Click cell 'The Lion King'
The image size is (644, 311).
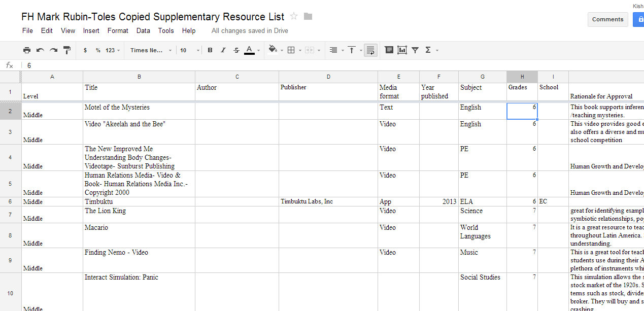coord(139,215)
